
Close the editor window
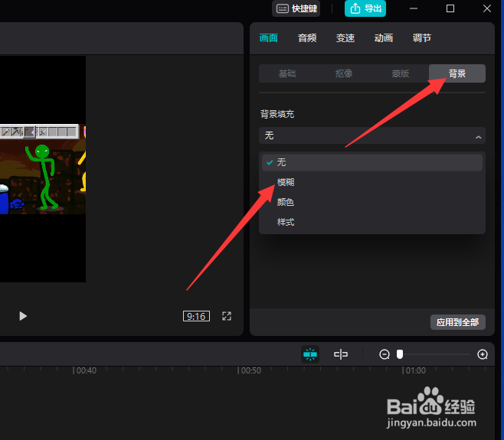click(x=487, y=8)
